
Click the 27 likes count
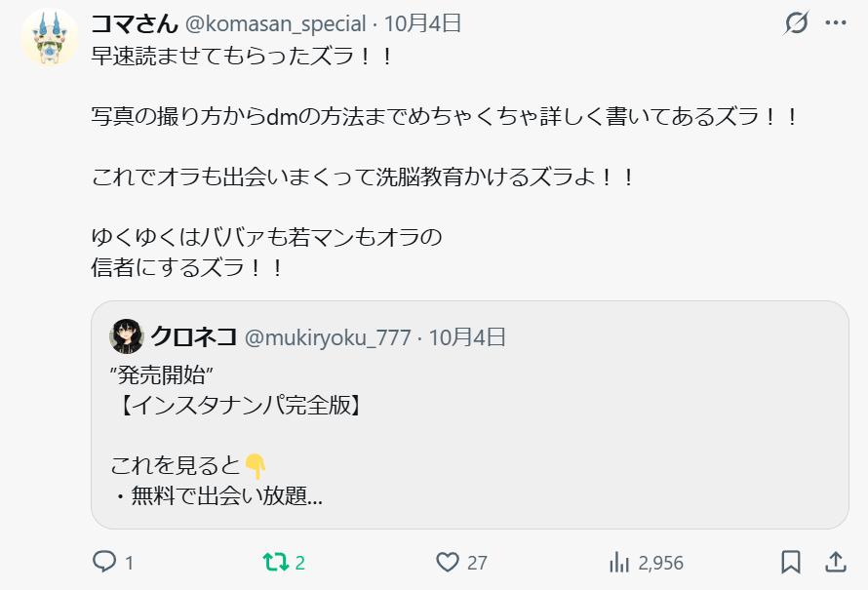[477, 563]
